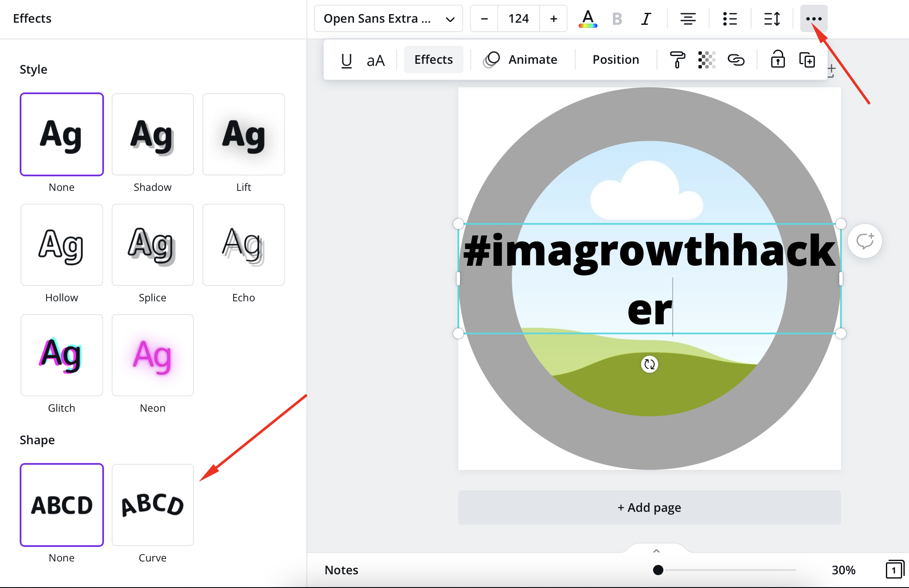Expand the font family dropdown
Image resolution: width=909 pixels, height=588 pixels.
pyautogui.click(x=389, y=19)
